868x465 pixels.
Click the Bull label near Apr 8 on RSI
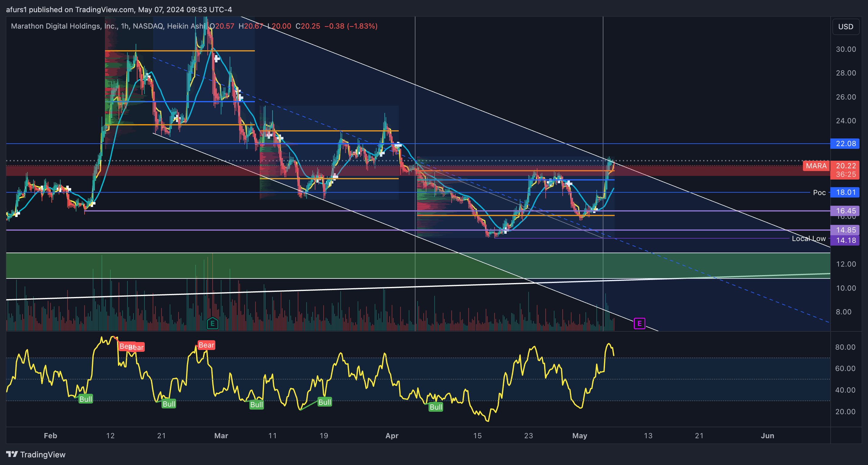(436, 407)
